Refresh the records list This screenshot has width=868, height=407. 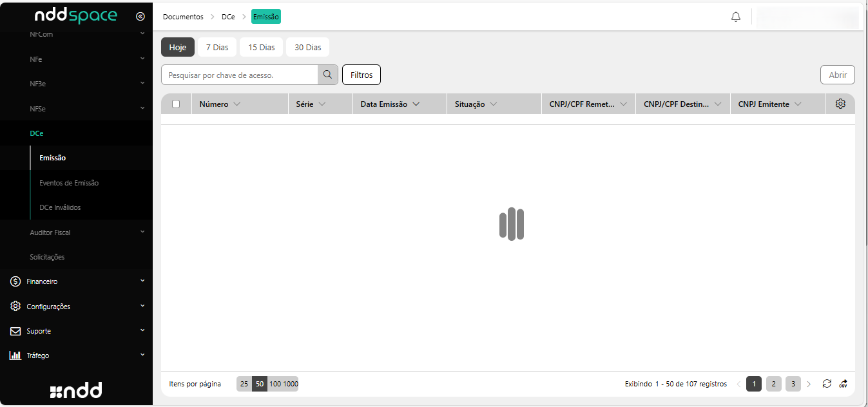827,384
